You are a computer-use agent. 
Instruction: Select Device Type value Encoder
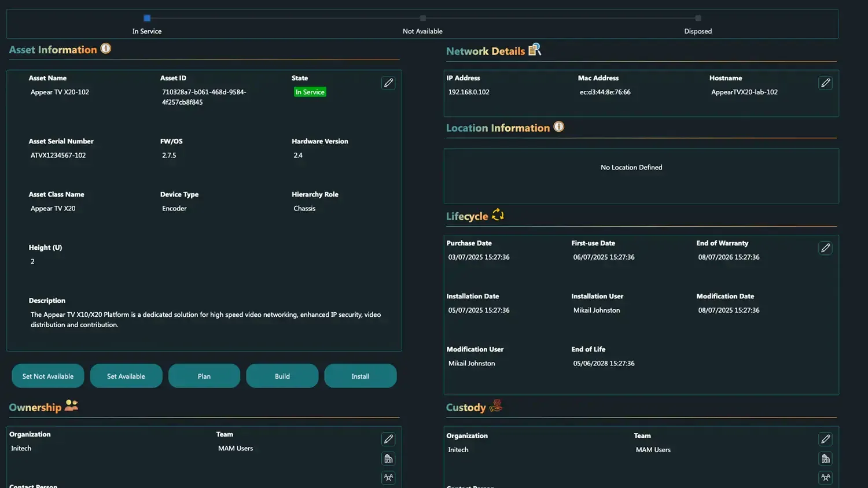click(174, 208)
